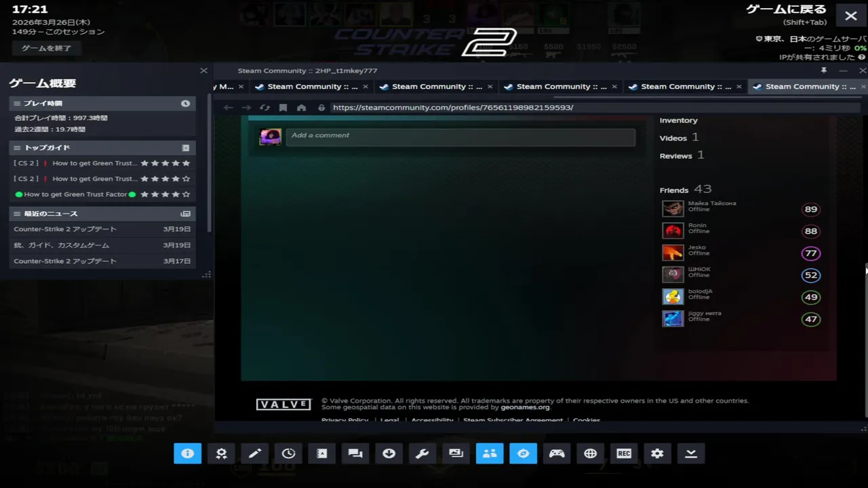This screenshot has width=868, height=488.
Task: Pin the browser window with the pin icon
Action: 824,70
